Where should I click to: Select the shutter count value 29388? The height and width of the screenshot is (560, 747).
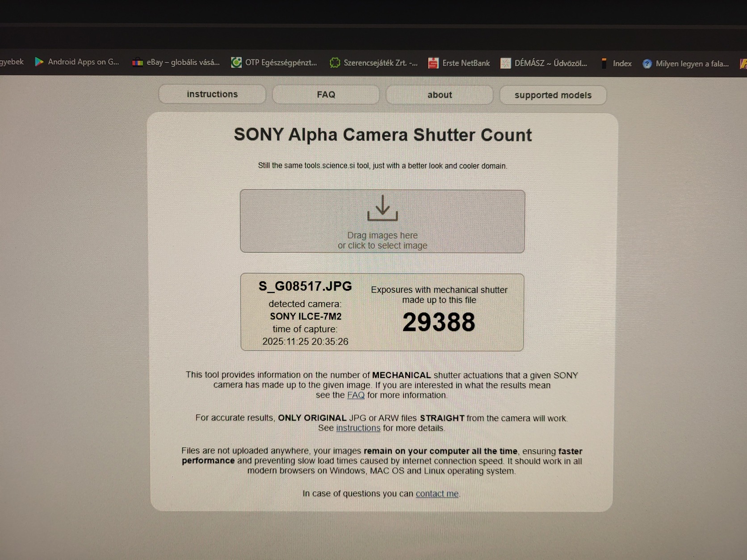click(x=439, y=322)
